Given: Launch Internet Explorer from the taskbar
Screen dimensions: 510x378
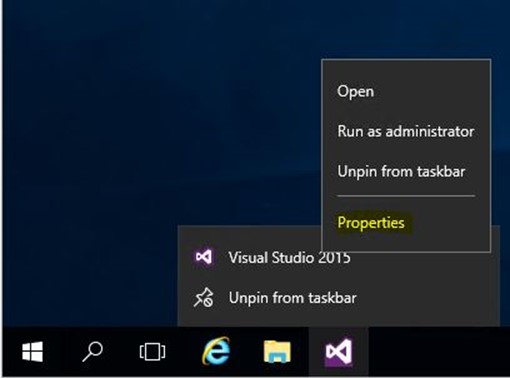Looking at the screenshot, I should tap(216, 351).
